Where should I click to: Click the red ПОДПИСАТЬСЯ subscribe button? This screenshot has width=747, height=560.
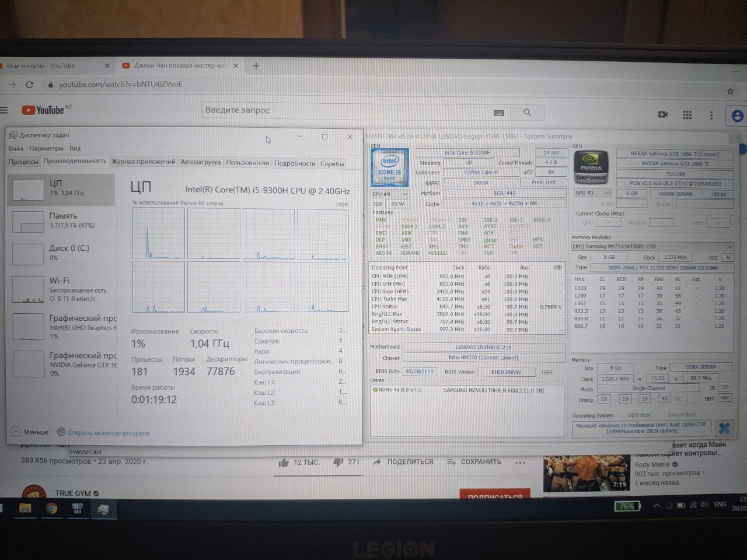coord(495,494)
